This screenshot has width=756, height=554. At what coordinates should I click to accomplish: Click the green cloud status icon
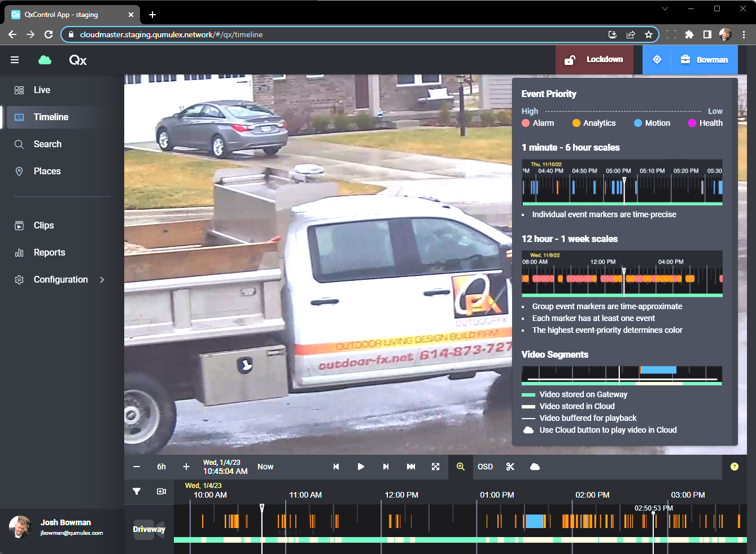pos(45,60)
